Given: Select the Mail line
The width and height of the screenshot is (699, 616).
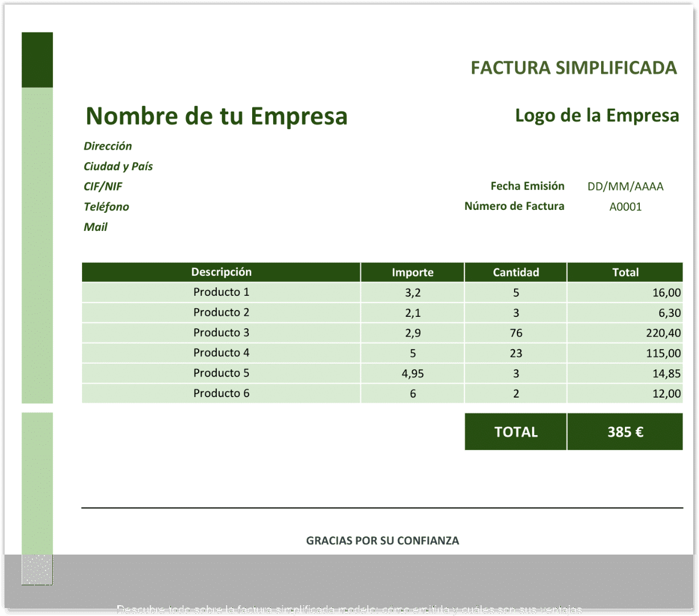Looking at the screenshot, I should 96,227.
